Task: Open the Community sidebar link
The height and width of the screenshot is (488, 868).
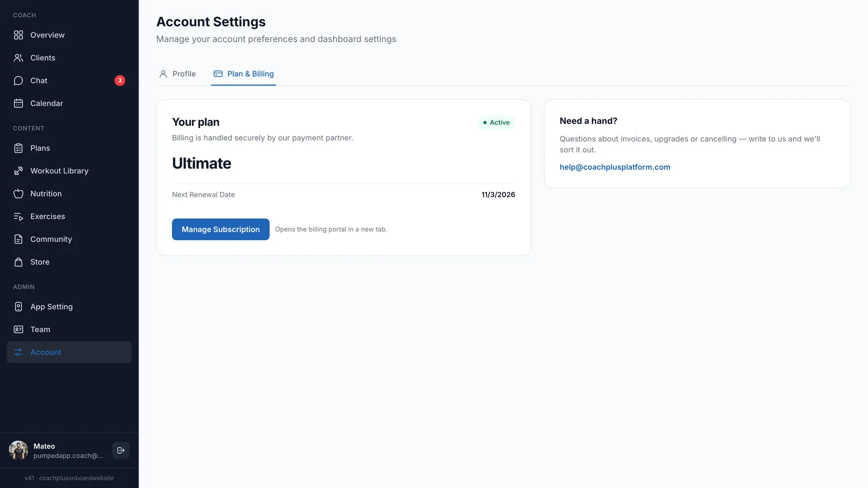Action: tap(69, 239)
